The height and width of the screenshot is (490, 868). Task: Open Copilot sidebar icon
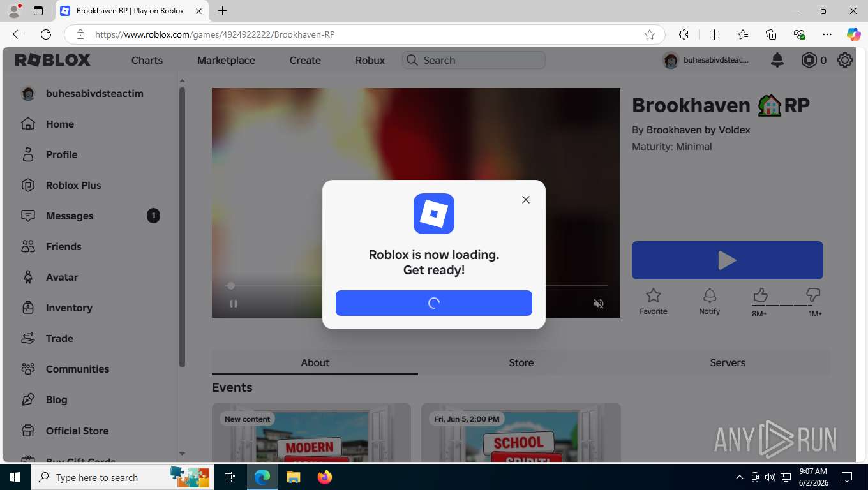853,34
